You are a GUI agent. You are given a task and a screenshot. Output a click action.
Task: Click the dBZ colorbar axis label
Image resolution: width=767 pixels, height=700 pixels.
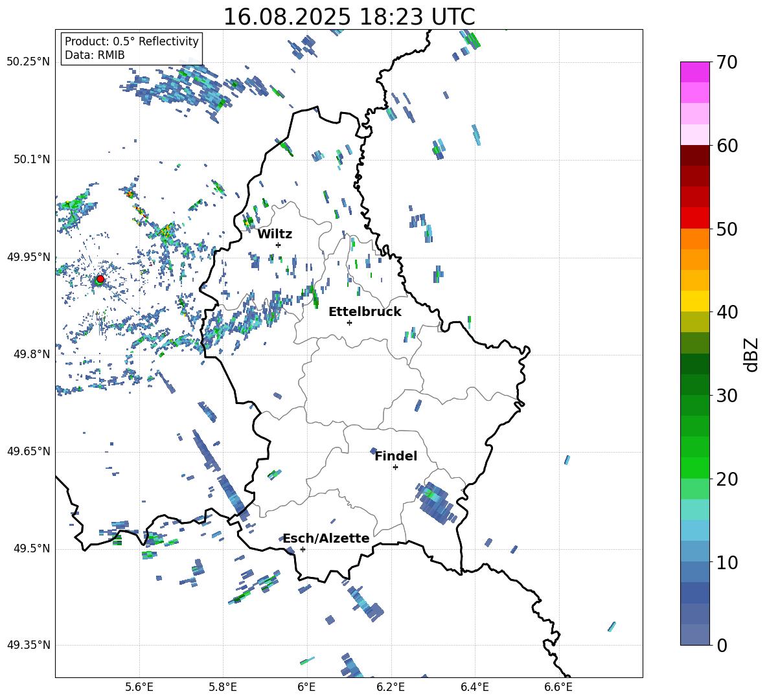[x=752, y=354]
